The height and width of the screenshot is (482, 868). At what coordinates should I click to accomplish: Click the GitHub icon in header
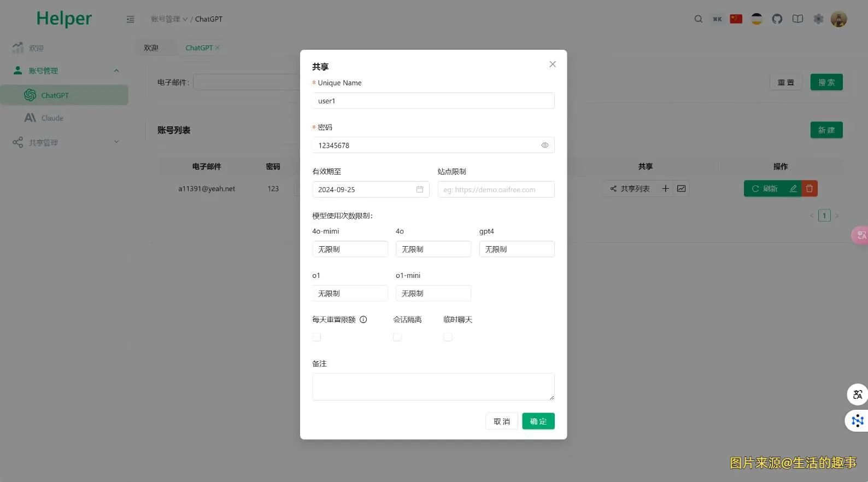click(x=777, y=19)
